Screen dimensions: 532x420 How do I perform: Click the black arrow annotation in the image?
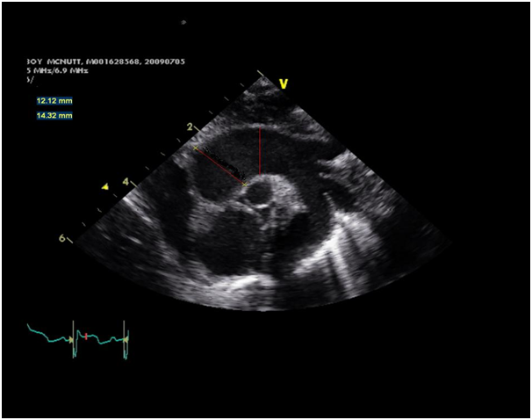point(226,168)
